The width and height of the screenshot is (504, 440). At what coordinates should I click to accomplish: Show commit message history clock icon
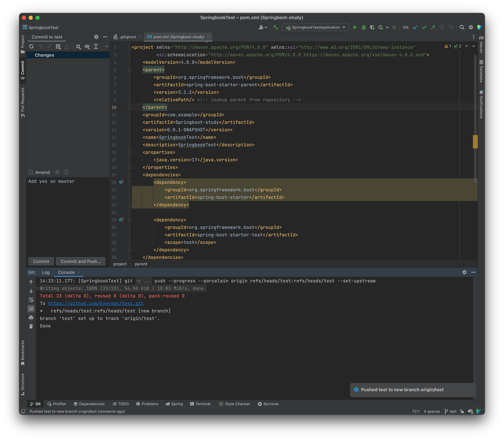(66, 172)
